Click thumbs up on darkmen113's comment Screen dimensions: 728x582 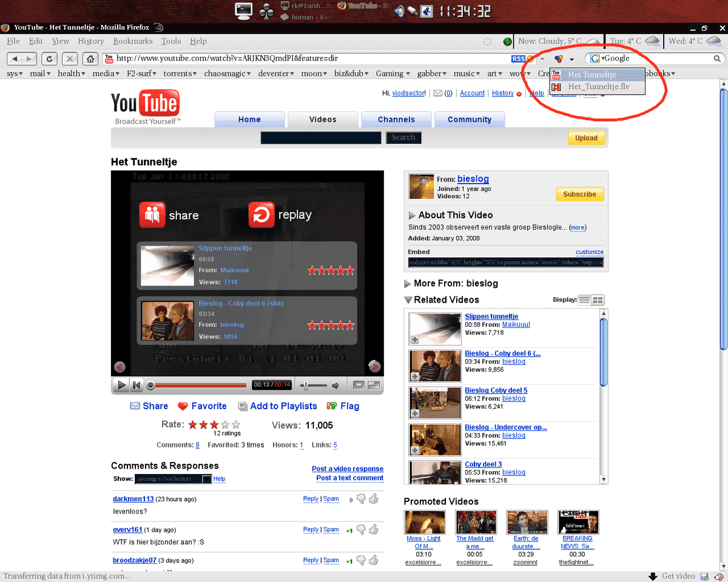[373, 499]
